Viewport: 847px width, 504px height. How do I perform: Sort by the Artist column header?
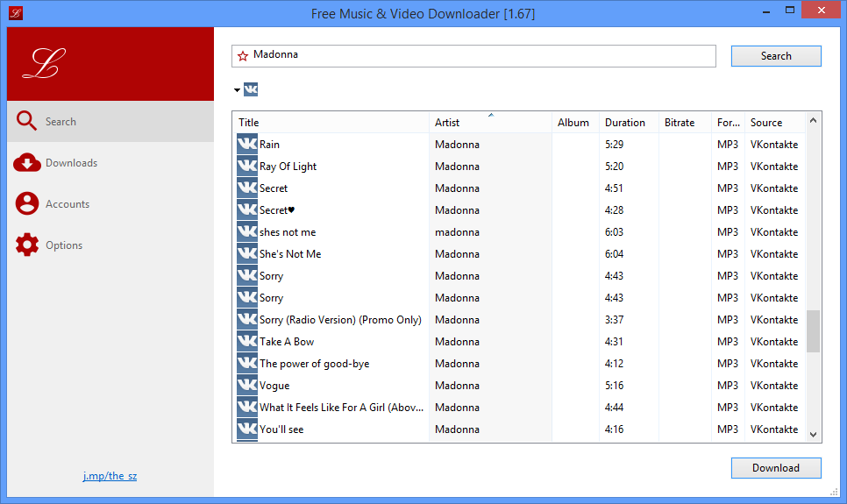490,122
